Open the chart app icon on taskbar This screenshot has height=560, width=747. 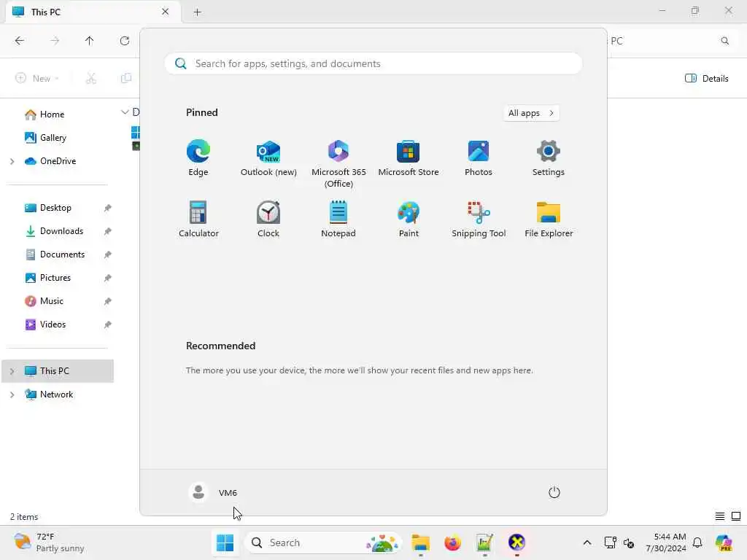click(484, 542)
